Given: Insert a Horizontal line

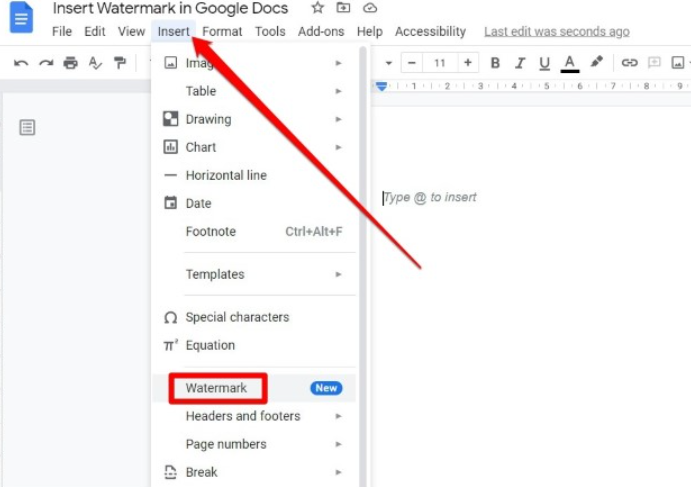Looking at the screenshot, I should click(254, 175).
